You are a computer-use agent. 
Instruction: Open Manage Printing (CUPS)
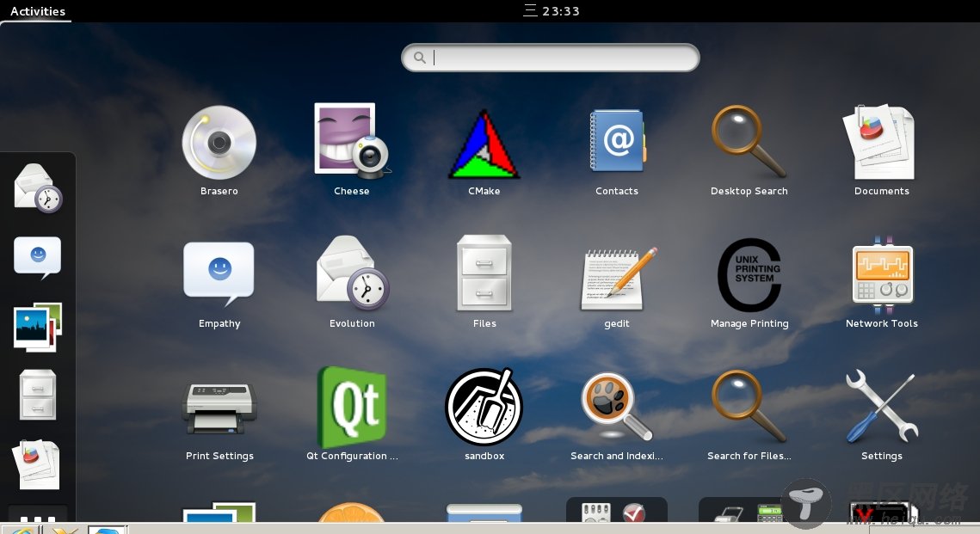(749, 275)
